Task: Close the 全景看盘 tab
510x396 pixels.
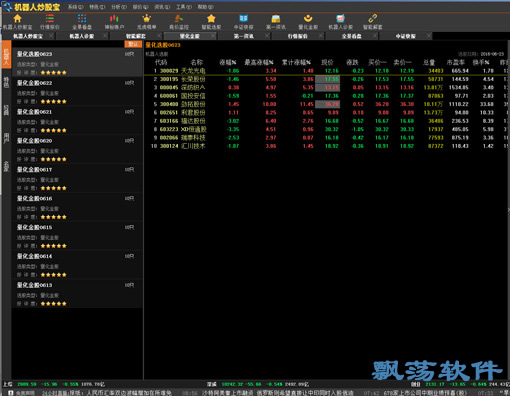Action: 375,35
